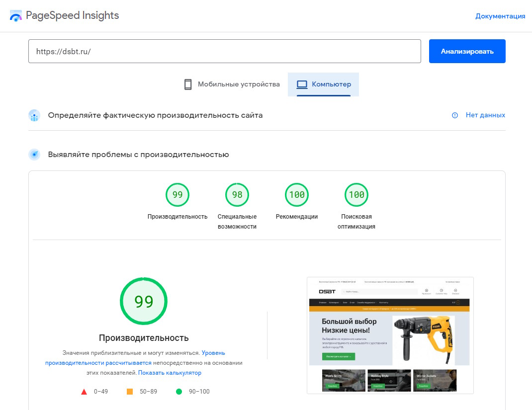Screen dimensions: 532x410
Task: Click the PageSpeed Insights logo icon
Action: click(x=15, y=16)
